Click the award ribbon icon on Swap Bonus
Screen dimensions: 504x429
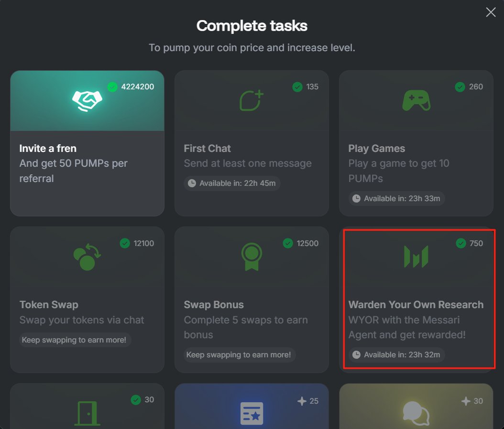click(252, 257)
